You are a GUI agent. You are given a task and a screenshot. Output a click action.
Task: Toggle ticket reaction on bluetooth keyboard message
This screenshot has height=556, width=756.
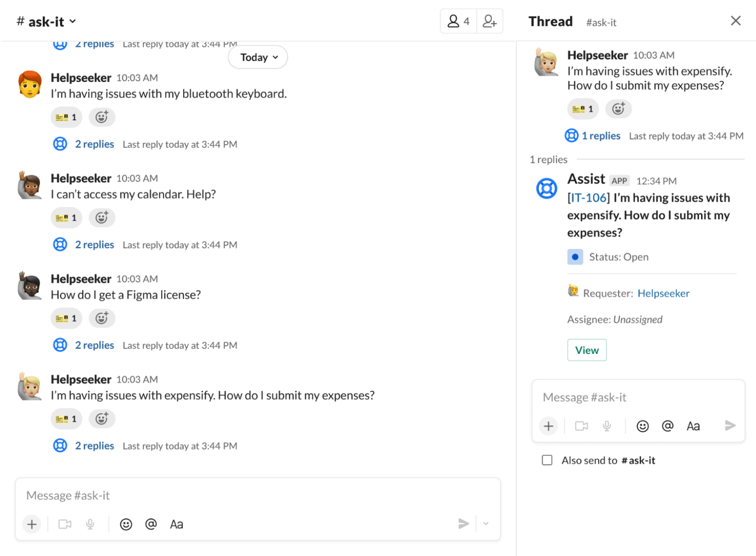(66, 117)
